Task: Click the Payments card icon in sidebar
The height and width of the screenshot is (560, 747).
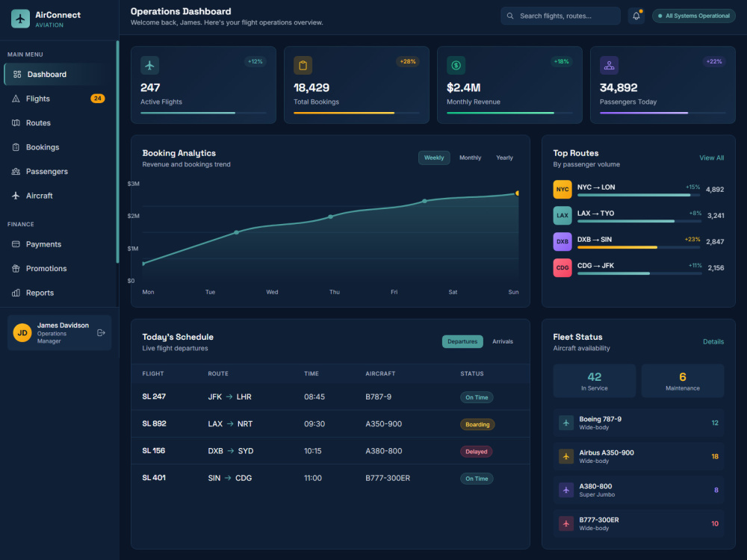Action: 16,244
